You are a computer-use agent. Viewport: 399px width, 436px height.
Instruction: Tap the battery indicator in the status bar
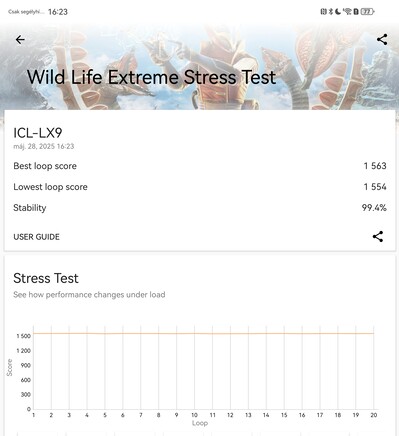coord(367,12)
